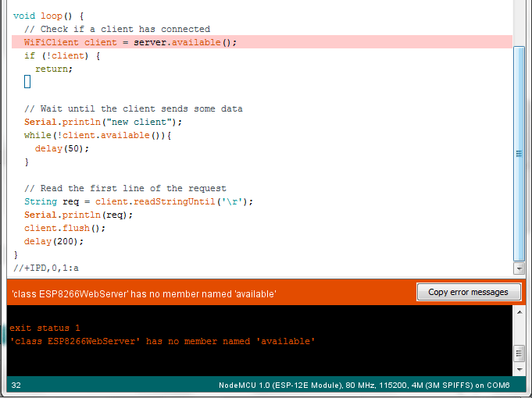Click the console scrollbar up arrow
The height and width of the screenshot is (398, 532).
pyautogui.click(x=520, y=312)
